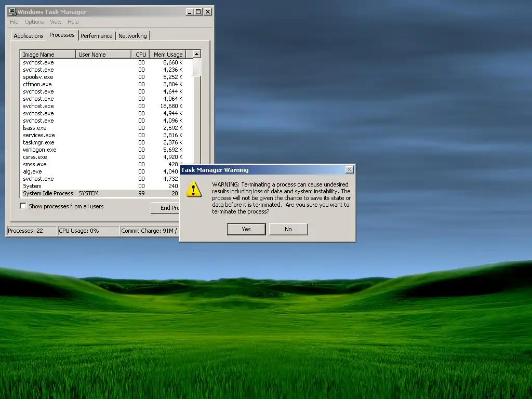
Task: Click the yellow warning triangle icon
Action: [x=194, y=189]
